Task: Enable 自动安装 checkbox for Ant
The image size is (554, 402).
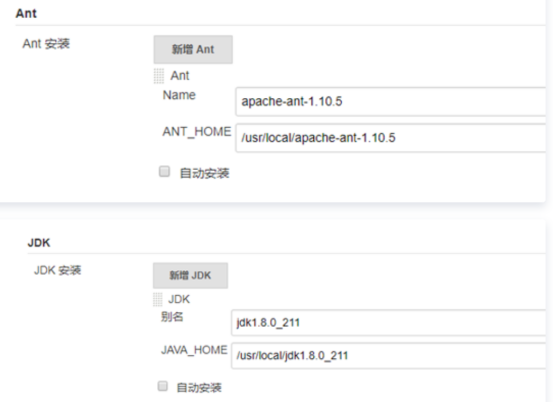Action: coord(164,172)
